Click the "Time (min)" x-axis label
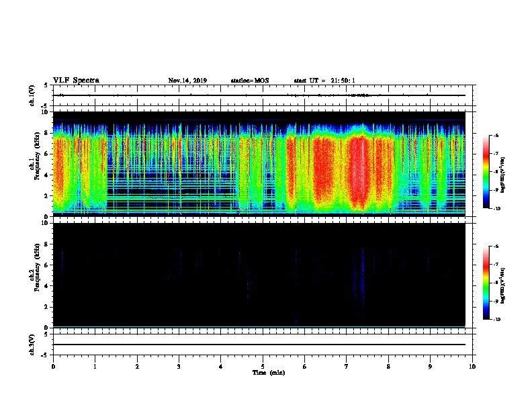532x411 pixels. click(x=269, y=373)
